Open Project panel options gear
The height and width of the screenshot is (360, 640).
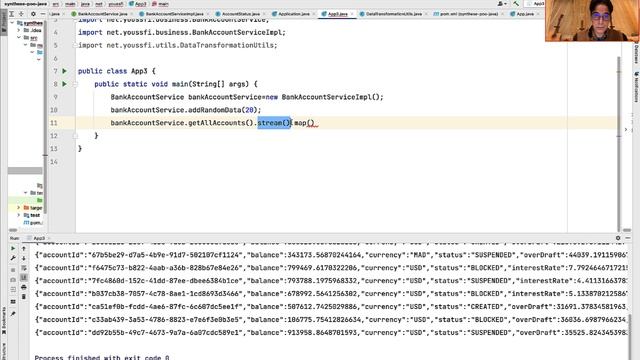33,14
